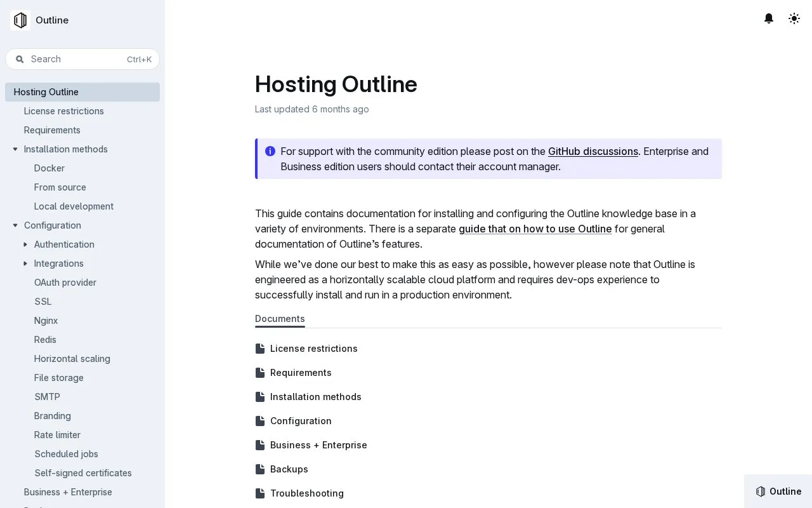
Task: Select SMTP in the sidebar
Action: [x=47, y=397]
